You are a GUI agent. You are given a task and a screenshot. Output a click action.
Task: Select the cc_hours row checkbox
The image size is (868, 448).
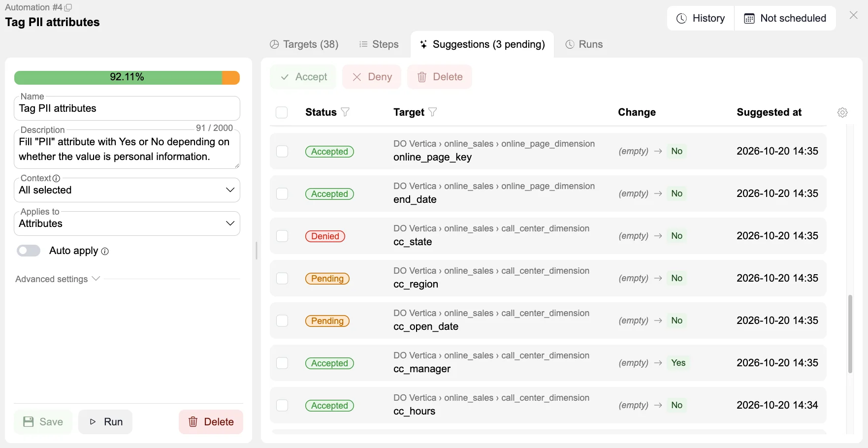pos(282,405)
